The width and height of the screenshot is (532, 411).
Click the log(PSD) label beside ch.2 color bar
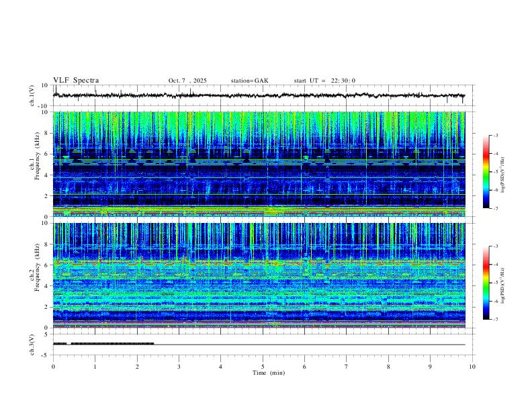pos(503,285)
